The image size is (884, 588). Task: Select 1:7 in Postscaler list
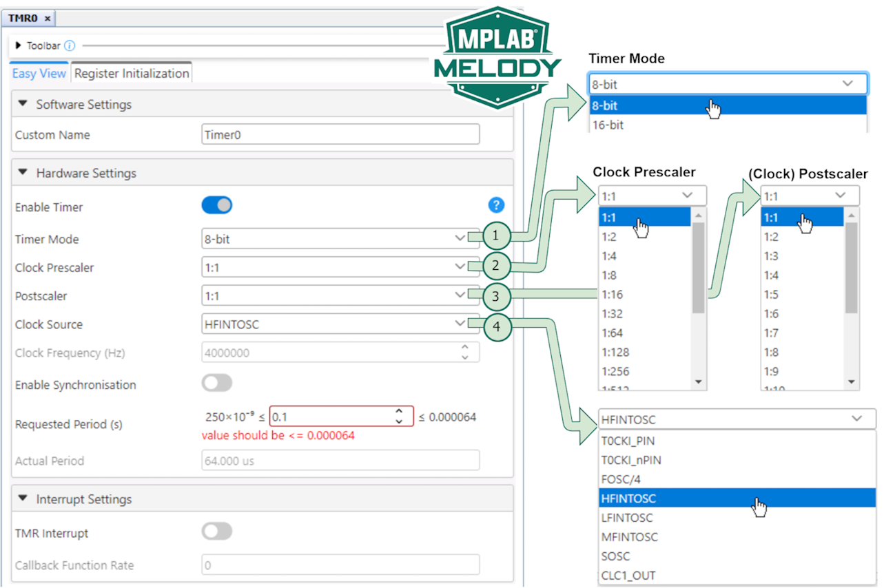[x=801, y=333]
